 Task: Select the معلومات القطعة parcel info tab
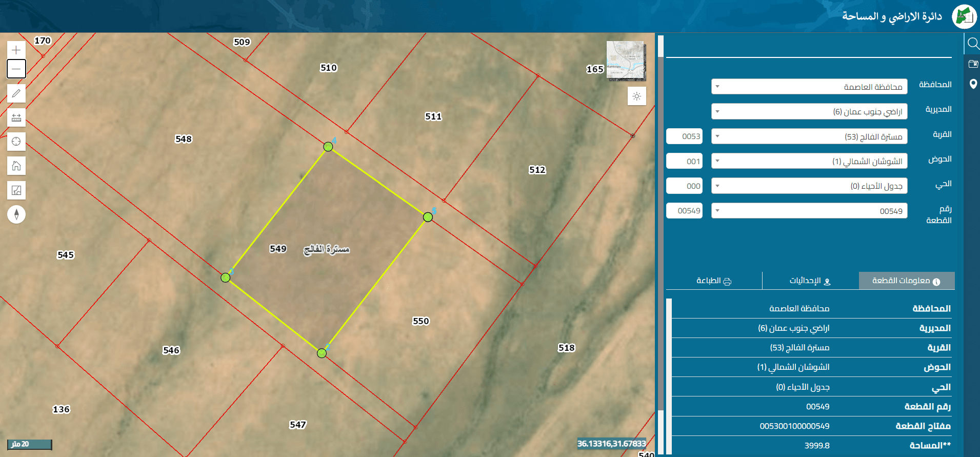[907, 281]
